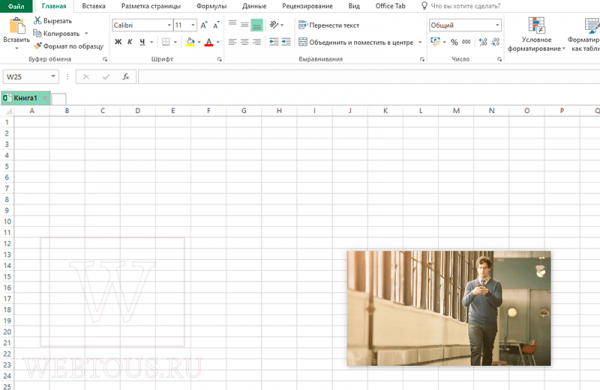This screenshot has height=390, width=600.
Task: Click the Increase font size icon
Action: tap(204, 25)
